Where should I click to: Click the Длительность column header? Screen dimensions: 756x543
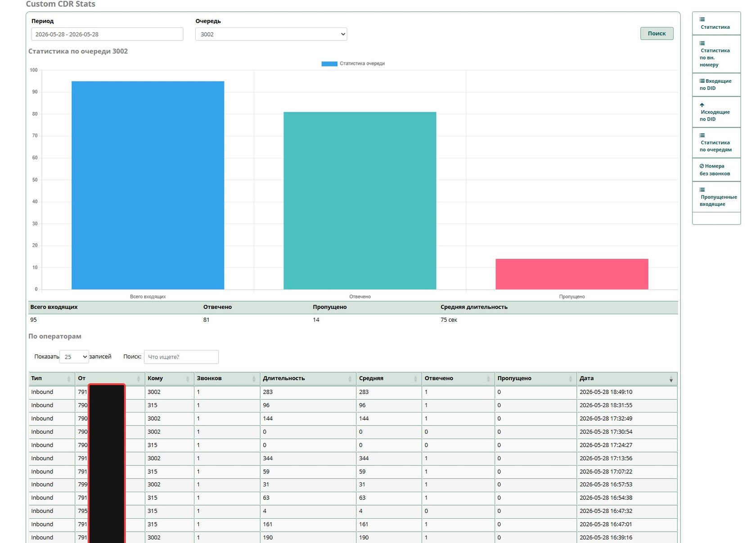tap(308, 378)
